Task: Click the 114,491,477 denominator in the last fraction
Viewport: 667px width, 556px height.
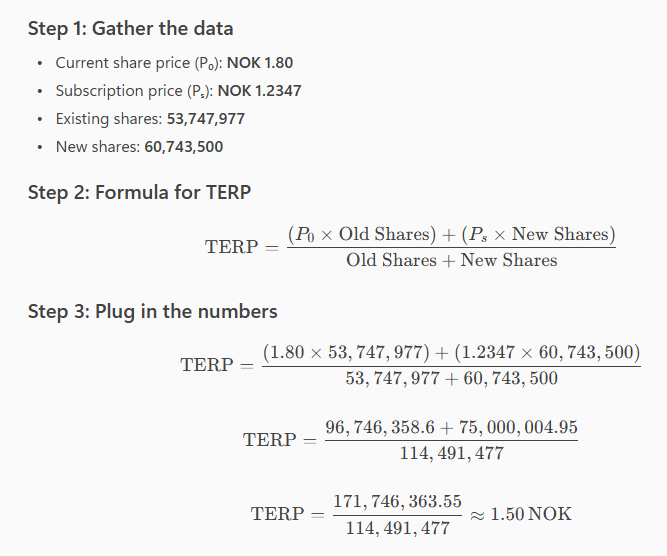Action: click(397, 528)
